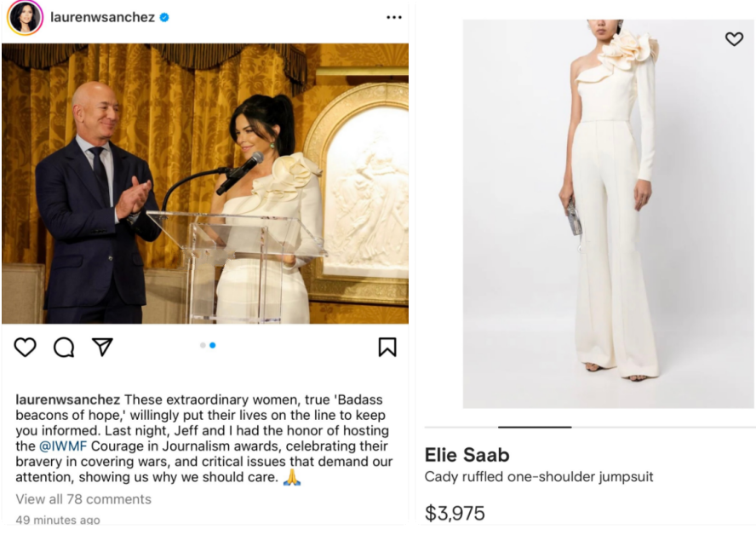Select the active second carousel dot
Image resolution: width=756 pixels, height=535 pixels.
pyautogui.click(x=212, y=345)
